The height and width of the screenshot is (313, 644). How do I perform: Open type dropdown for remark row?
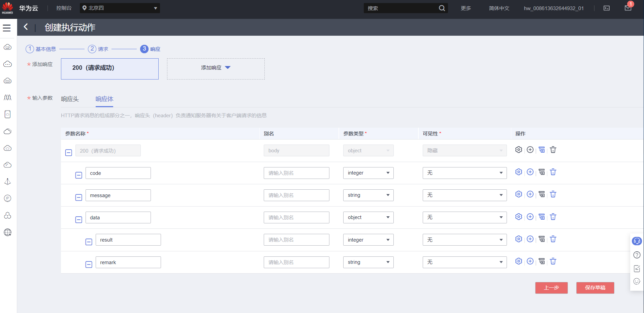[x=368, y=262]
